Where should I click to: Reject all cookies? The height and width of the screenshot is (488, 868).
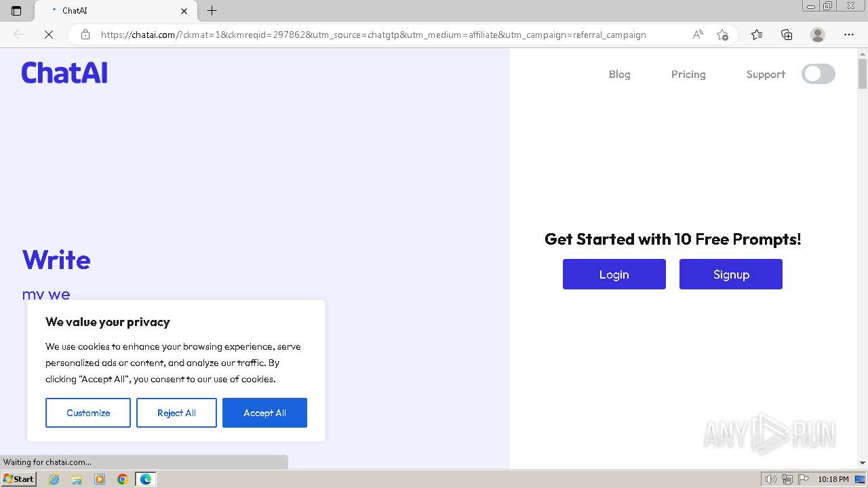coord(176,413)
